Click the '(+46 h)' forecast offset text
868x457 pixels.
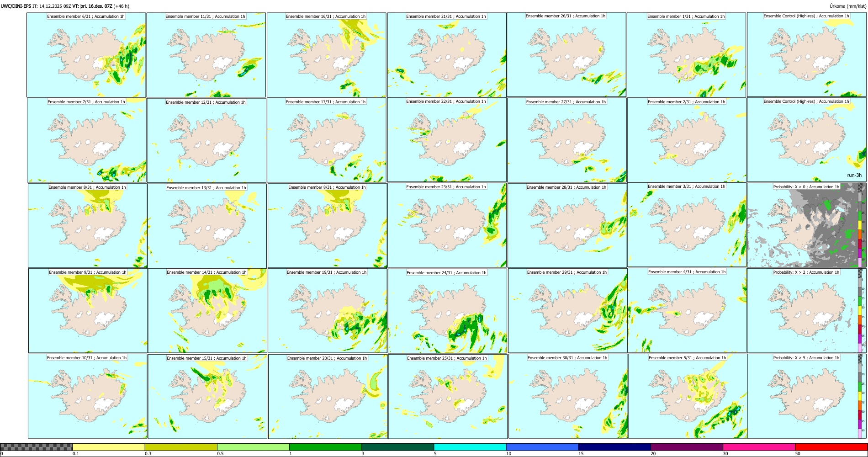click(x=122, y=6)
